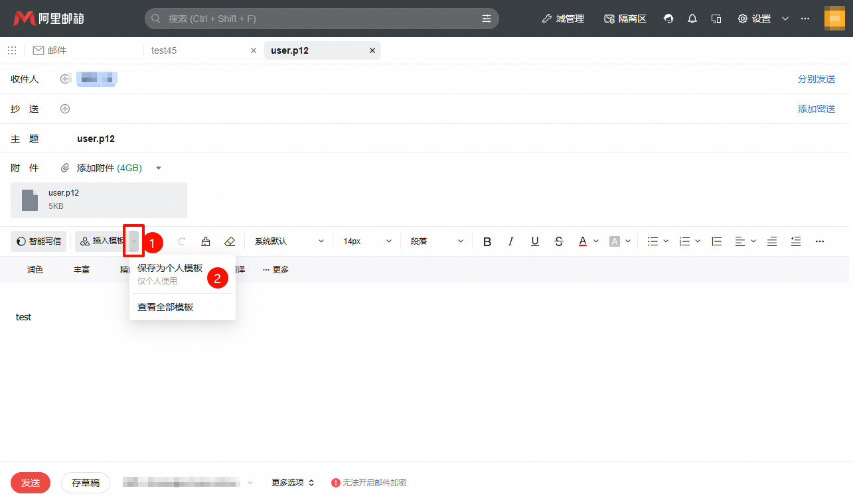Click 添加附件 to attach a file
This screenshot has width=853, height=504.
(x=102, y=168)
